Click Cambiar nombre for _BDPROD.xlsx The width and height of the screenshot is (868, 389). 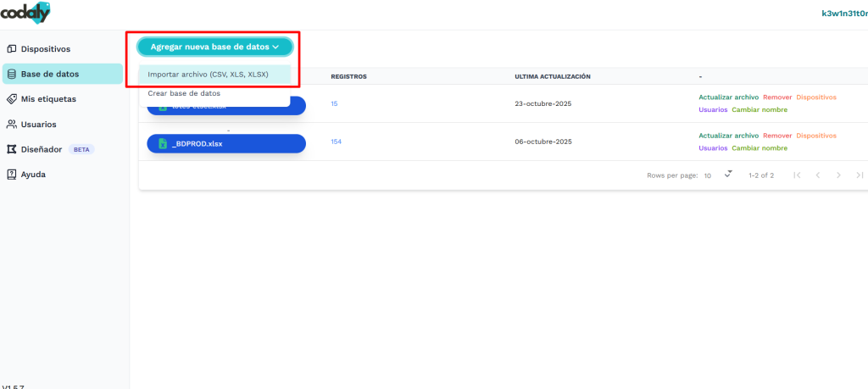757,148
